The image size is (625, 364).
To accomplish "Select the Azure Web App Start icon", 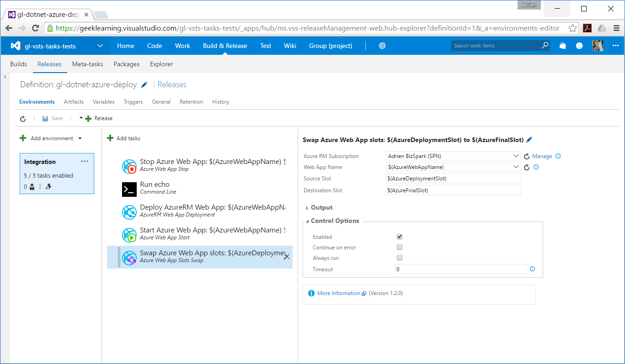I will 129,235.
